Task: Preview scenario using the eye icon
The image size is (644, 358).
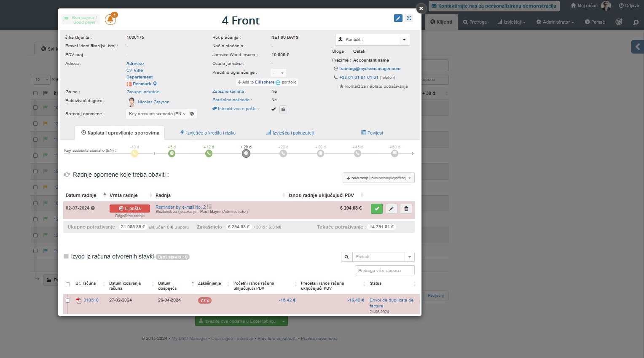Action: 192,114
